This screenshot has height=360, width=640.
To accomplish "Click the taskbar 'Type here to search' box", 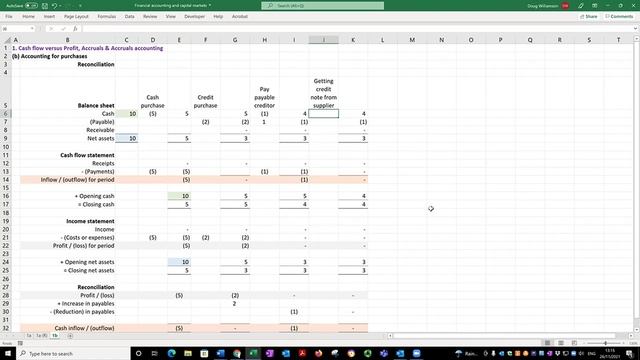I will [73, 353].
